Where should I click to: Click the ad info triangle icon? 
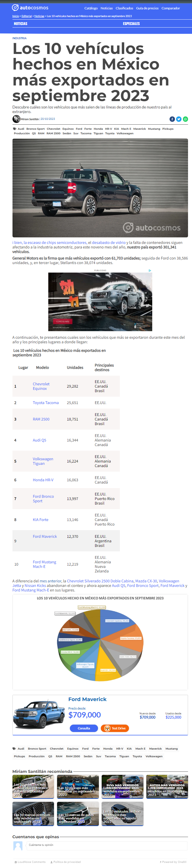coord(150,270)
